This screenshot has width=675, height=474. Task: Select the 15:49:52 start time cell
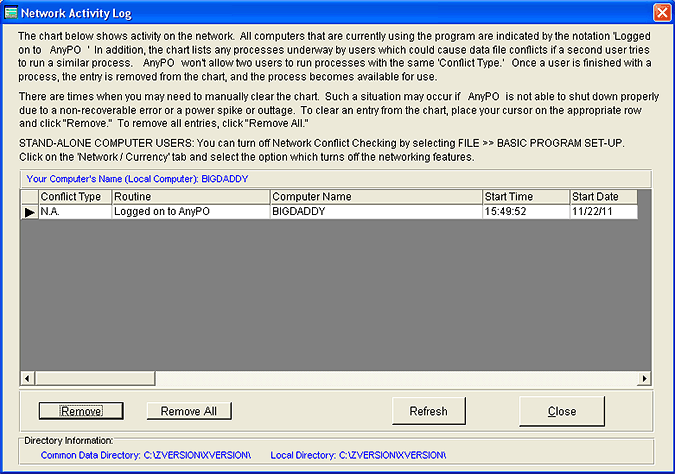coord(526,212)
